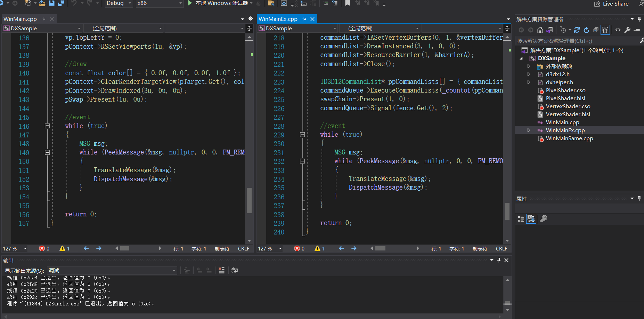
Task: Collapse the while block at line 146
Action: pos(47,126)
